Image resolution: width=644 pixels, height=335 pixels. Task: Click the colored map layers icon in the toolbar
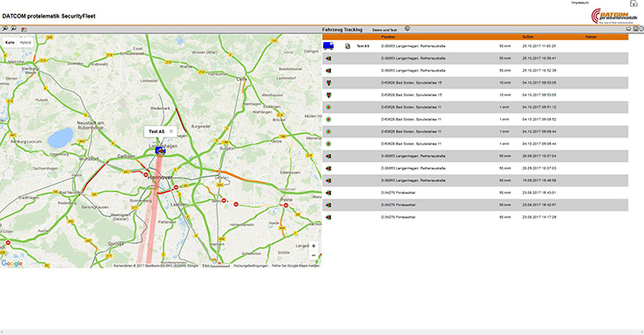pos(24,30)
